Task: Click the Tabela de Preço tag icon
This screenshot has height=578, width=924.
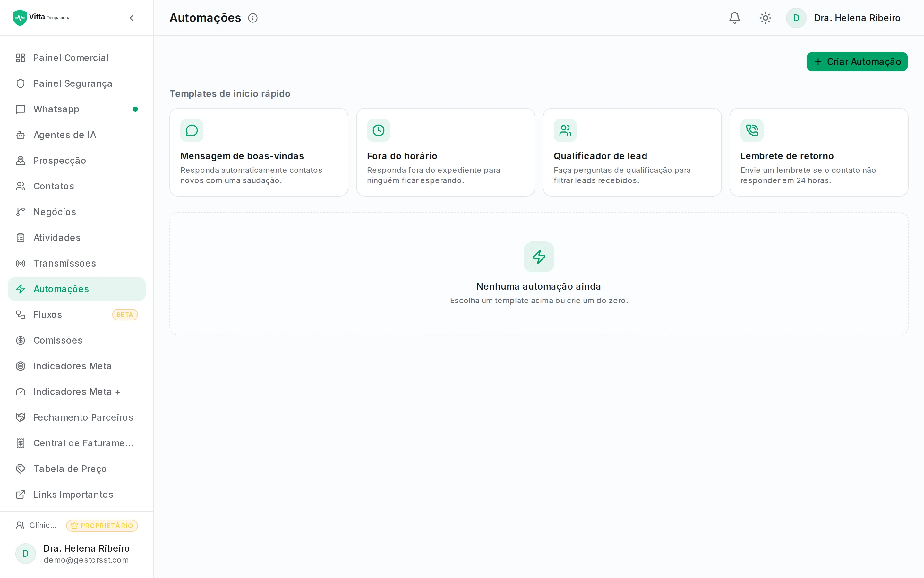Action: click(x=21, y=469)
